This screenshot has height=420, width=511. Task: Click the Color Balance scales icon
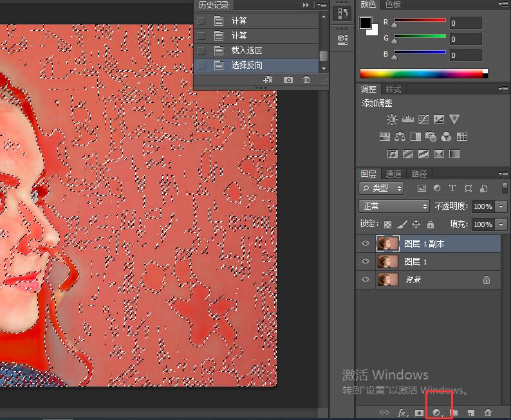point(400,137)
